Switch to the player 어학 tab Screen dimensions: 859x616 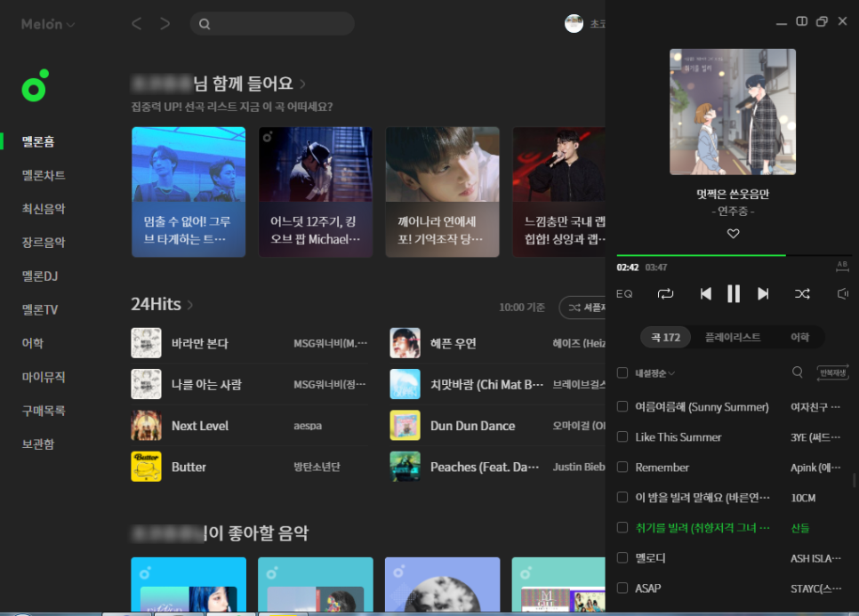(799, 337)
